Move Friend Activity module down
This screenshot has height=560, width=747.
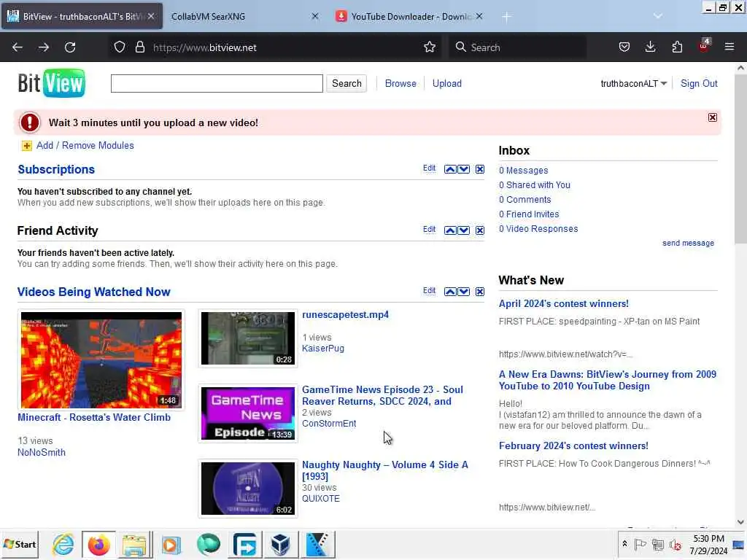click(463, 230)
